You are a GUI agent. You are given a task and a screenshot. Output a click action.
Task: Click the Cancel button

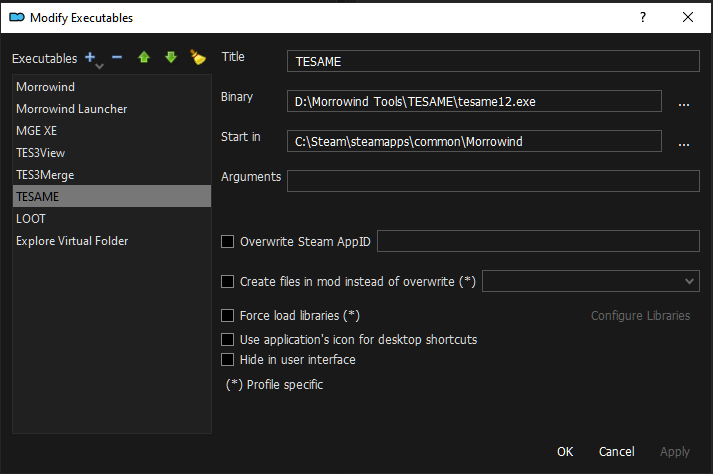point(616,452)
